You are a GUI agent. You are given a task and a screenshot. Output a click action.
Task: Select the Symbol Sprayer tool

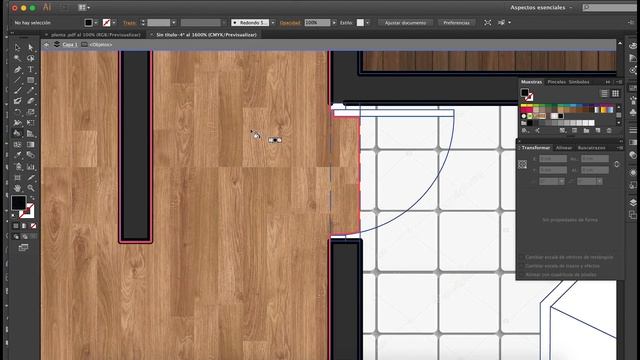tap(17, 167)
